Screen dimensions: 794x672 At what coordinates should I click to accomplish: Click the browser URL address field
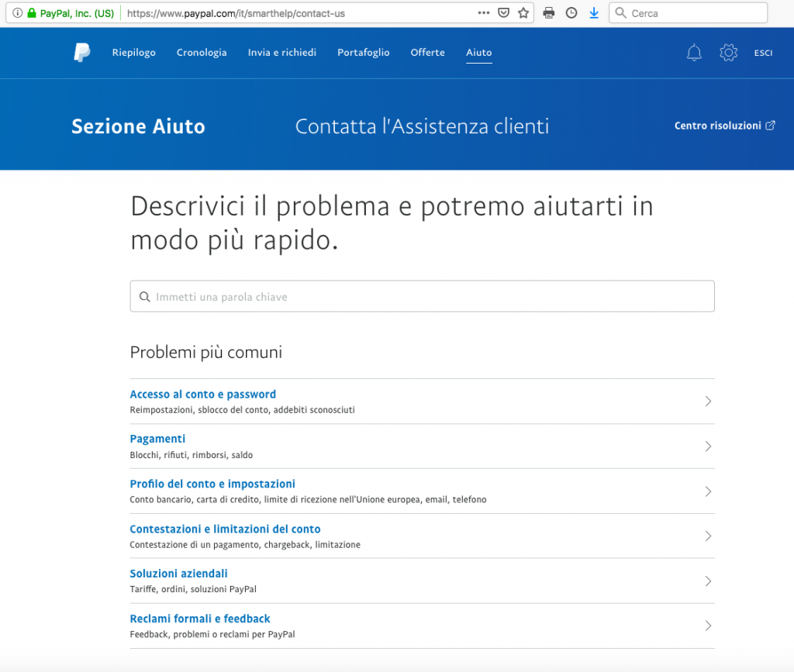[299, 13]
